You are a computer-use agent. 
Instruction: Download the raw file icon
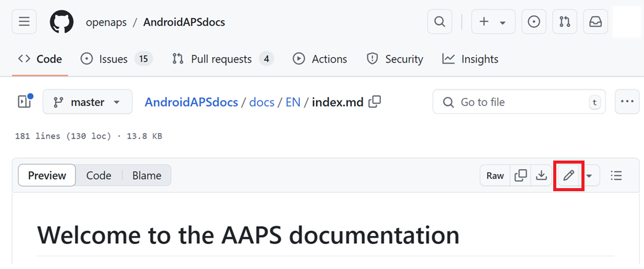pos(542,175)
